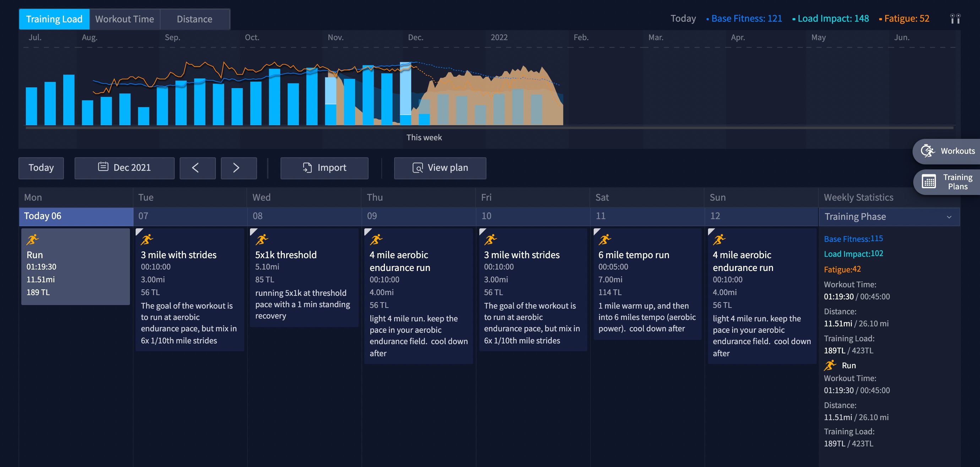
Task: Click the run icon on Thursday's workout
Action: (376, 239)
